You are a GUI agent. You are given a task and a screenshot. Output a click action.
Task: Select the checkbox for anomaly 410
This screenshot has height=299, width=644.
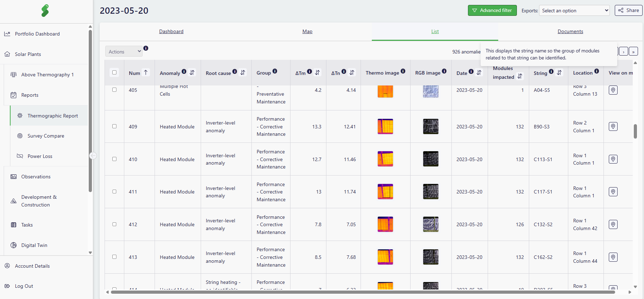pyautogui.click(x=114, y=159)
